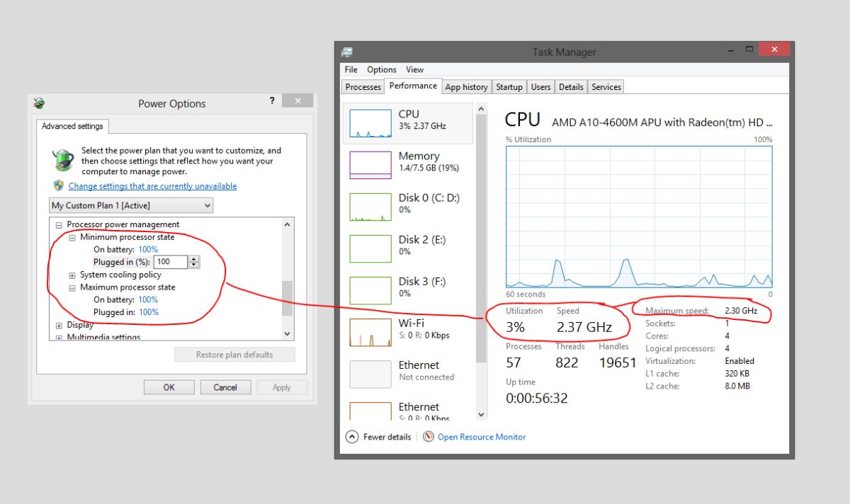The height and width of the screenshot is (504, 850).
Task: Click Maximum state On battery 100% value
Action: (148, 299)
